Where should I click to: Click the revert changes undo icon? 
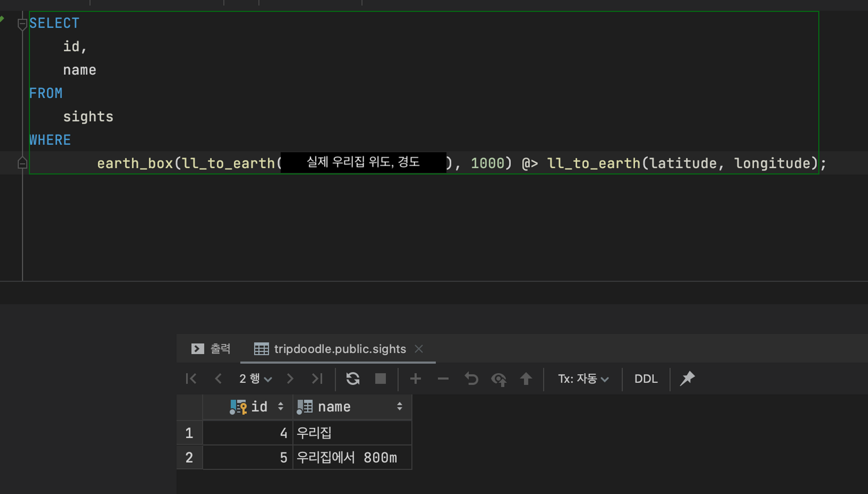471,379
